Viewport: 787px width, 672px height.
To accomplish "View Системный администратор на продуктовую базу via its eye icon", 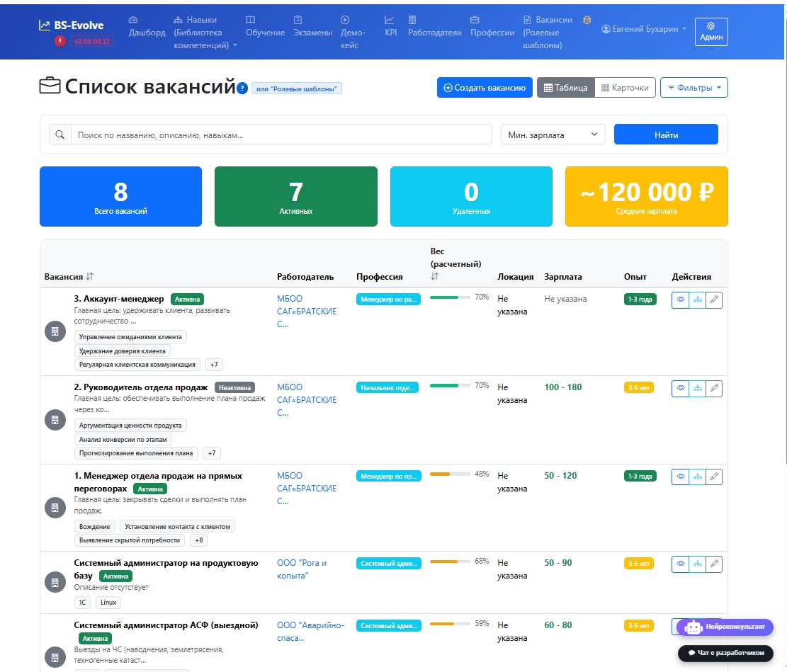I will (681, 564).
